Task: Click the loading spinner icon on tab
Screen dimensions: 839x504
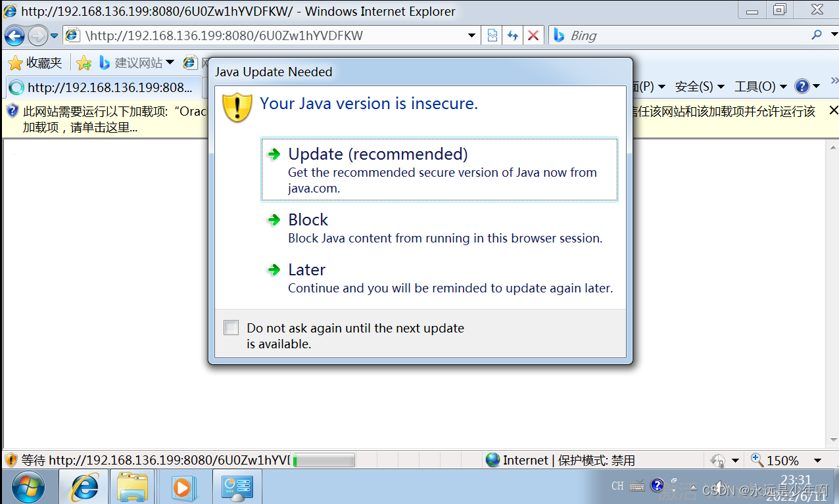Action: coord(16,87)
